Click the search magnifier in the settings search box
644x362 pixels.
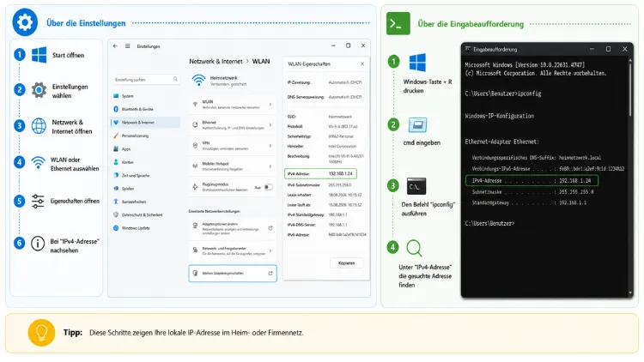click(x=175, y=79)
